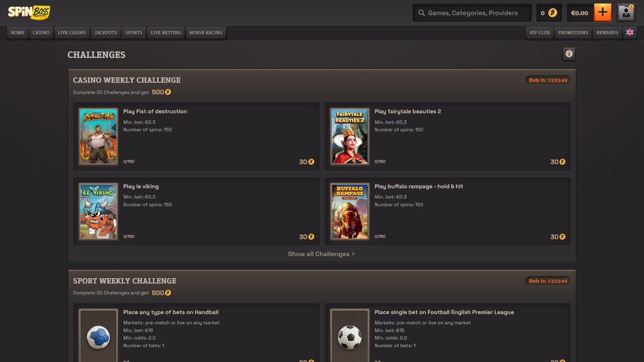
Task: Click fairytale beauties 2 reward coin
Action: (x=562, y=162)
